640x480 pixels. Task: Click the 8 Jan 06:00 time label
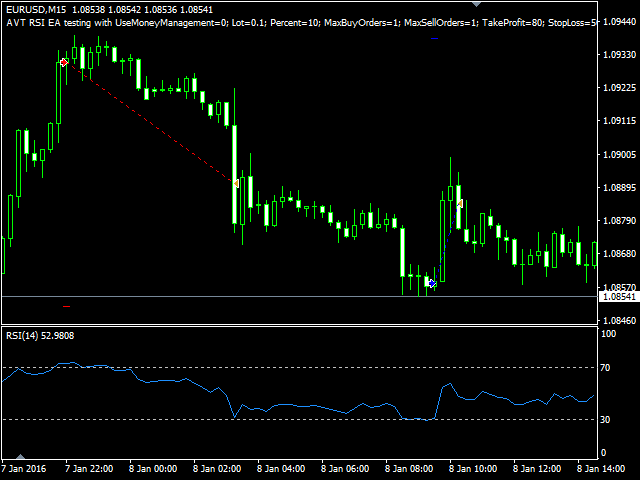[x=345, y=469]
